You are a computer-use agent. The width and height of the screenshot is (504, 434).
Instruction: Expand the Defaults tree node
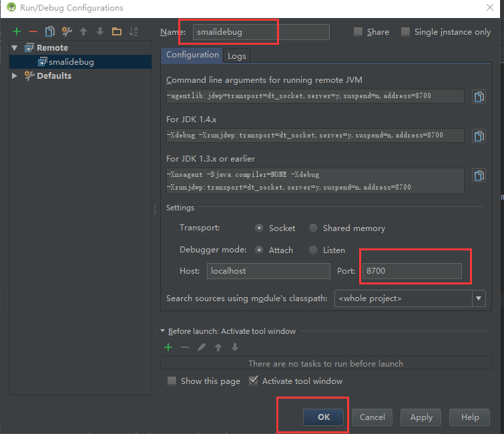[15, 76]
